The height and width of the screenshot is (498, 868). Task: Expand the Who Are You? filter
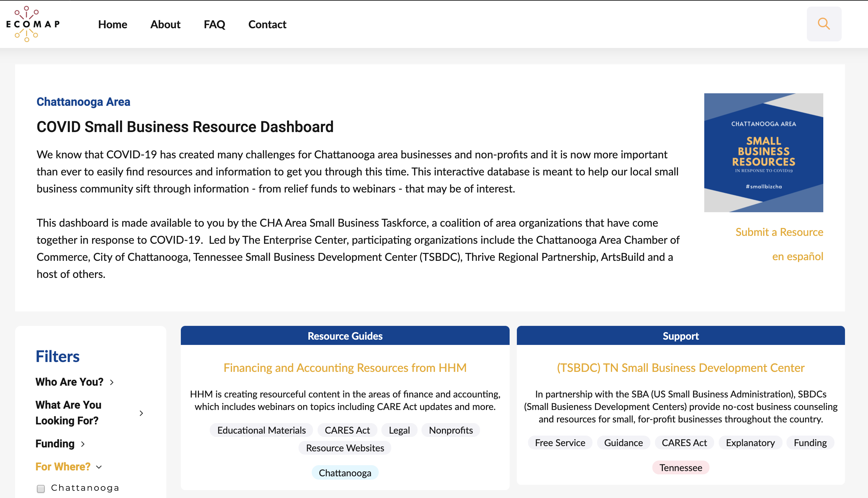[x=75, y=382]
